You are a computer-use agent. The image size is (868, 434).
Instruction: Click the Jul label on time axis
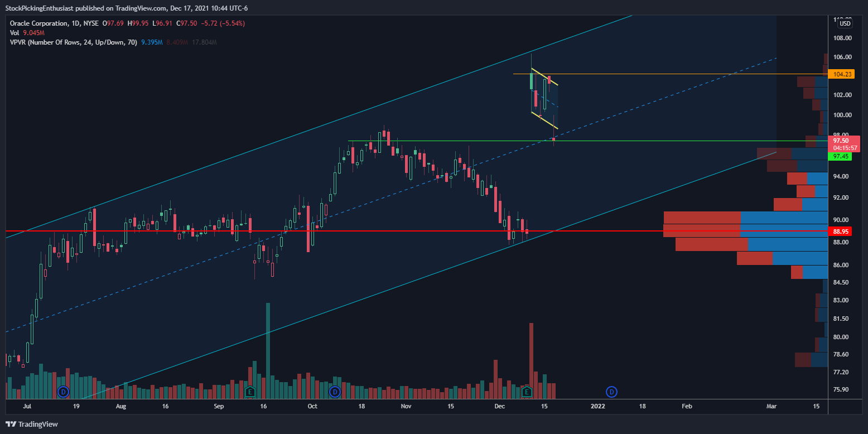pos(27,407)
